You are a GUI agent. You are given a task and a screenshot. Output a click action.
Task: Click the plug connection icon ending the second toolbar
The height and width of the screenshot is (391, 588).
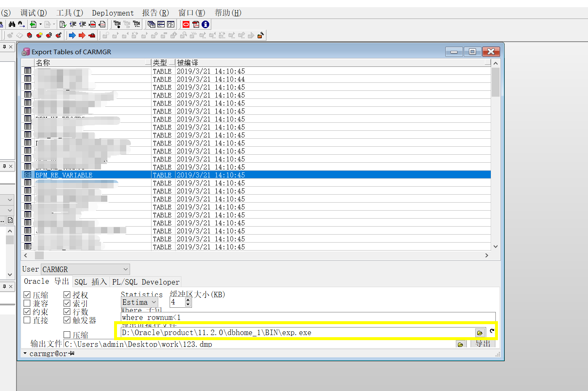261,35
